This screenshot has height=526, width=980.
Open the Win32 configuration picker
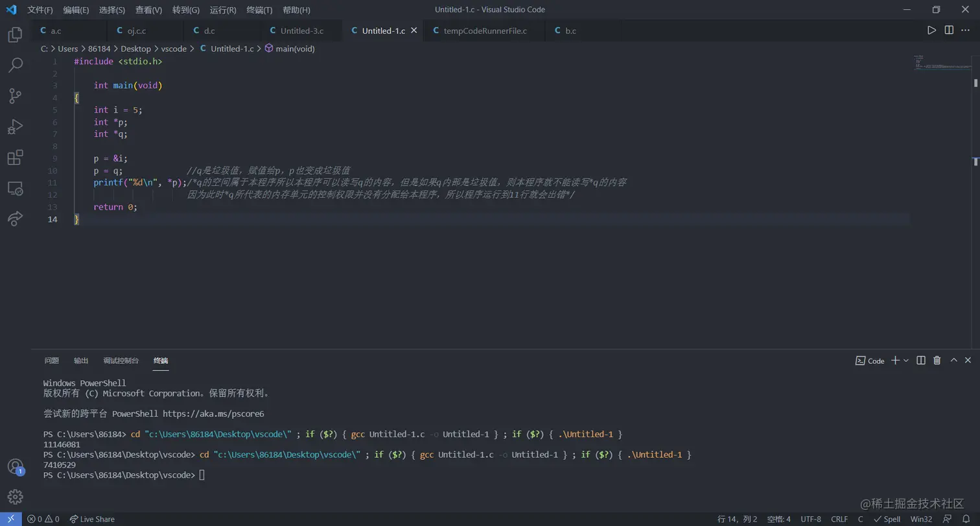coord(921,519)
